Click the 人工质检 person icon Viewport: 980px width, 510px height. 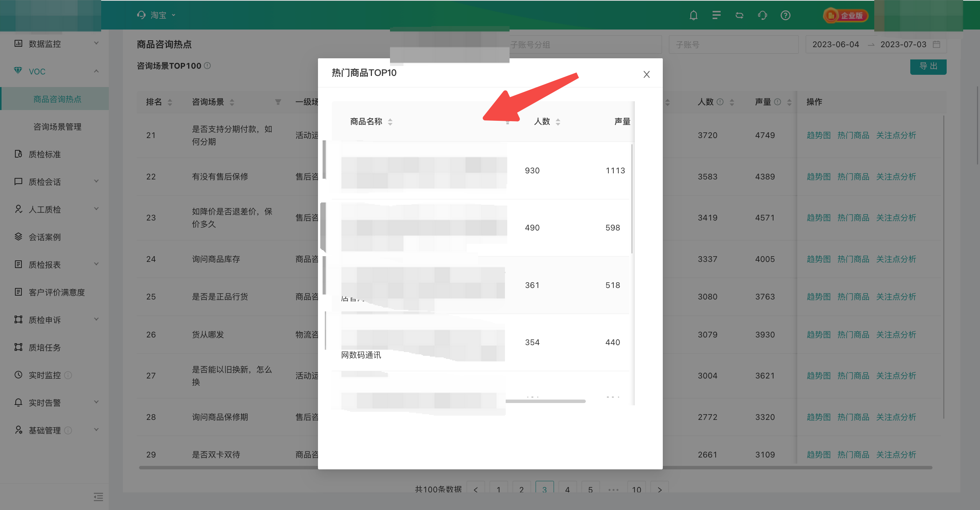coord(18,209)
